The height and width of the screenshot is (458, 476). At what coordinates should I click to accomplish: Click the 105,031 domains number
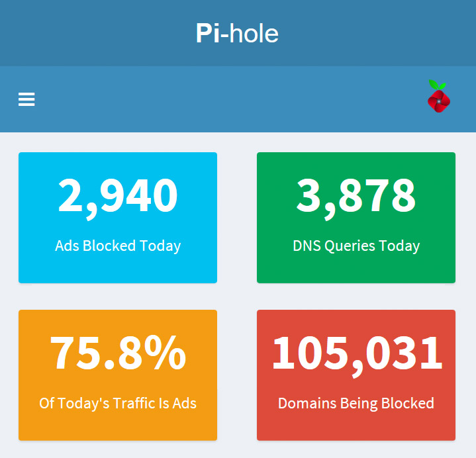pyautogui.click(x=356, y=353)
